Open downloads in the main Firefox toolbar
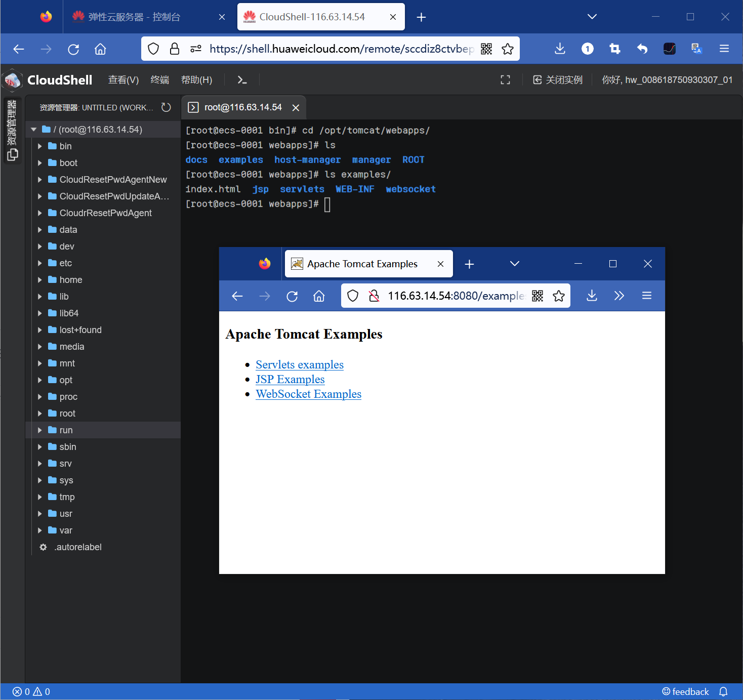The width and height of the screenshot is (743, 700). (x=560, y=49)
